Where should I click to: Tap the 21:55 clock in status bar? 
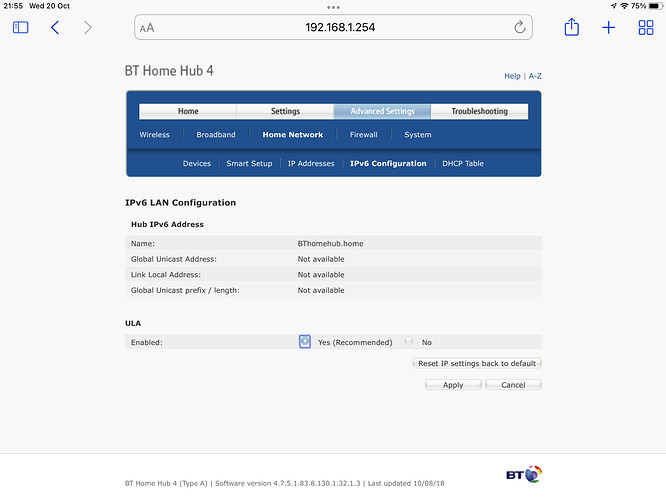[x=13, y=6]
